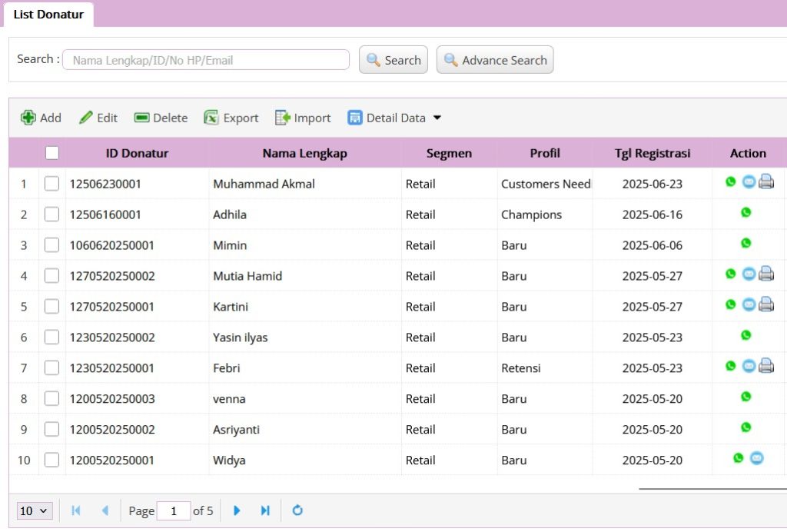Select the checkbox for donor Yasin ilyas
787x532 pixels.
tap(51, 337)
